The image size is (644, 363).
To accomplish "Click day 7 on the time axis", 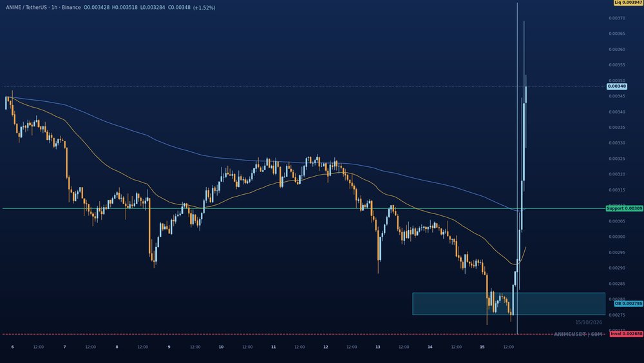I will [x=64, y=347].
